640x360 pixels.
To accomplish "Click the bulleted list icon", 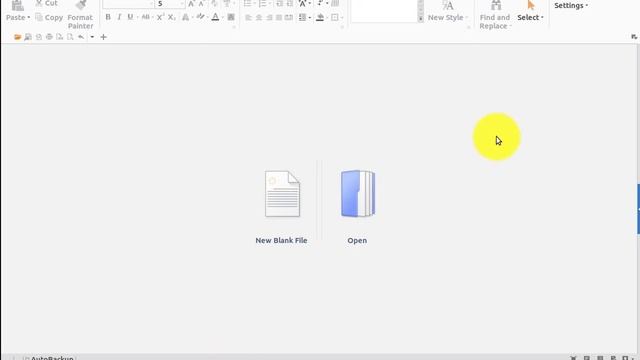I will [247, 4].
